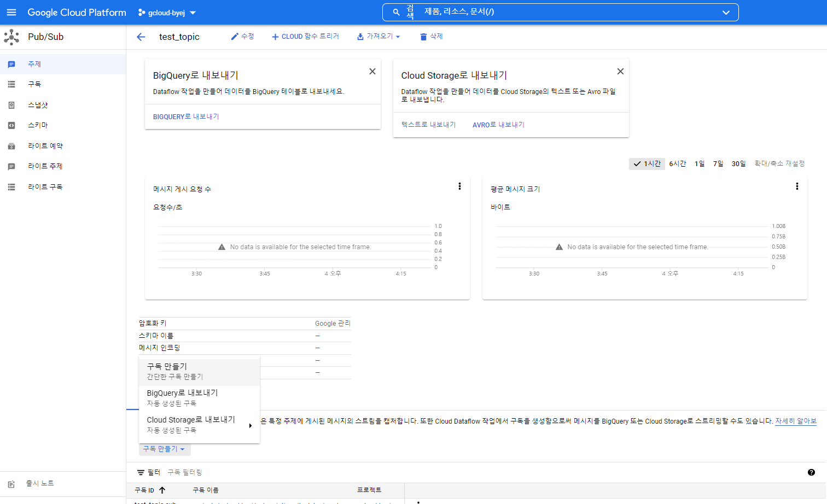Click 확대/축소 재설정 reset zoom
Viewport: 827px width, 504px height.
(x=779, y=163)
